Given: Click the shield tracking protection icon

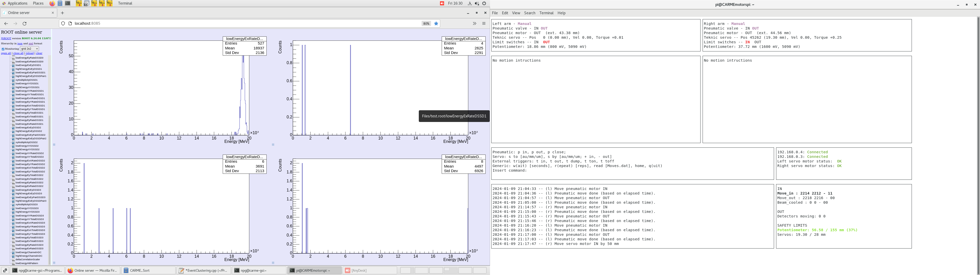Looking at the screenshot, I should click(x=63, y=23).
